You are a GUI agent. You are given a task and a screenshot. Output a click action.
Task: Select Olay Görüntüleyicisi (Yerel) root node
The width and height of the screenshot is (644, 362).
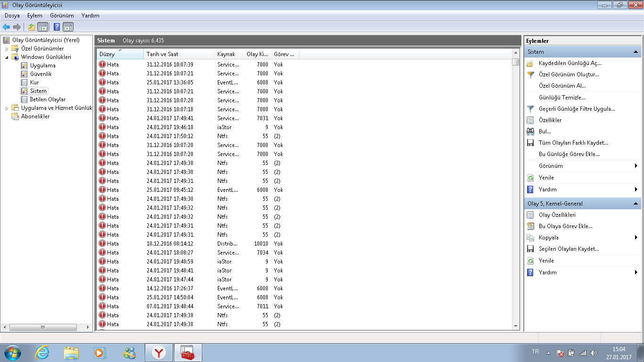pos(46,40)
